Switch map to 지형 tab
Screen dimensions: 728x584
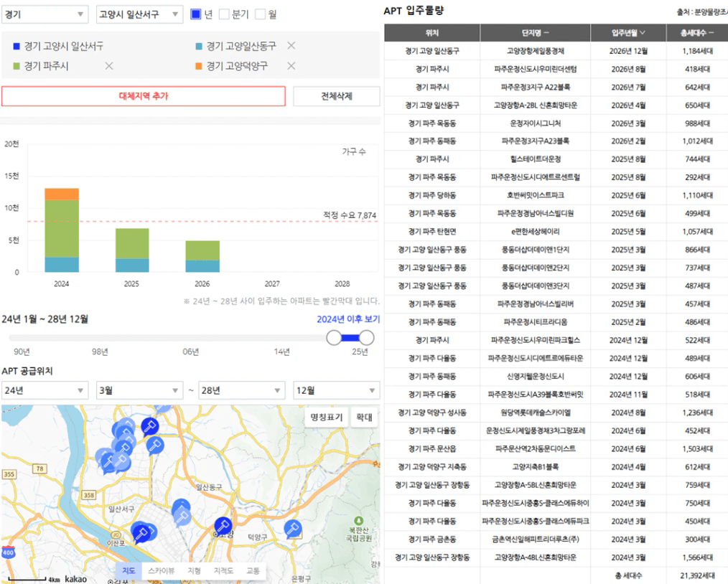pos(194,570)
